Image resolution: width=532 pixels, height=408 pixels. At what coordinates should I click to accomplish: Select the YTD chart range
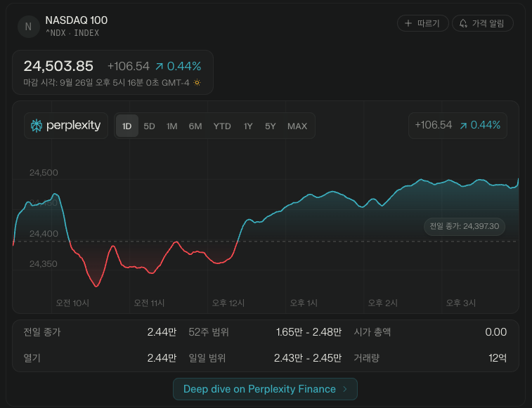pyautogui.click(x=222, y=126)
